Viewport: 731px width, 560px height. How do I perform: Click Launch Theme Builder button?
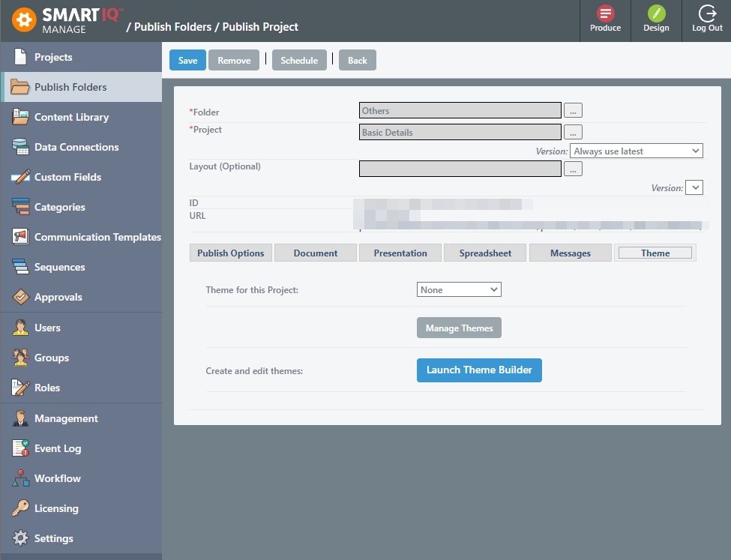tap(479, 370)
